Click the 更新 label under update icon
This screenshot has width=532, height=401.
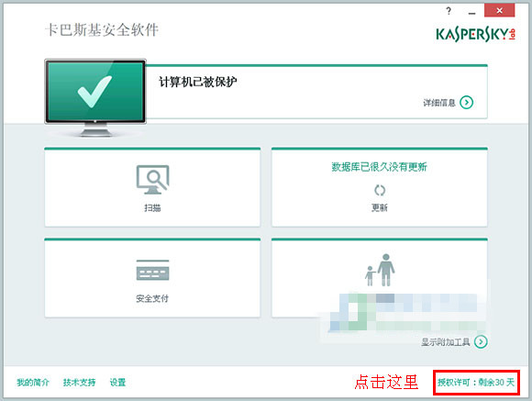[380, 207]
